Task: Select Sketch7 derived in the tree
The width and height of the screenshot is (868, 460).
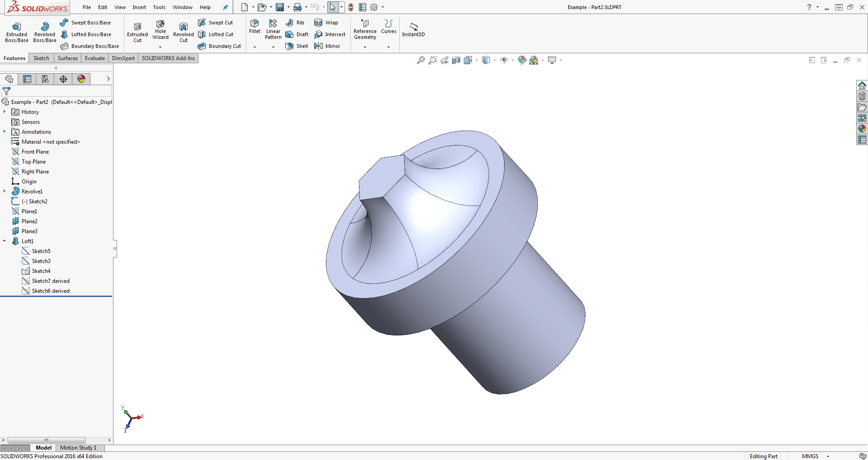Action: [x=51, y=281]
